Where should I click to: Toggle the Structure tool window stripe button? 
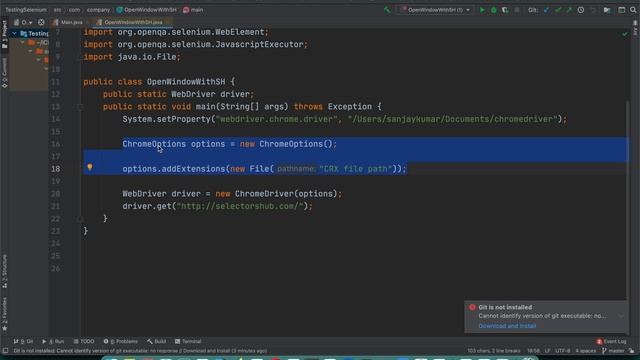[4, 271]
